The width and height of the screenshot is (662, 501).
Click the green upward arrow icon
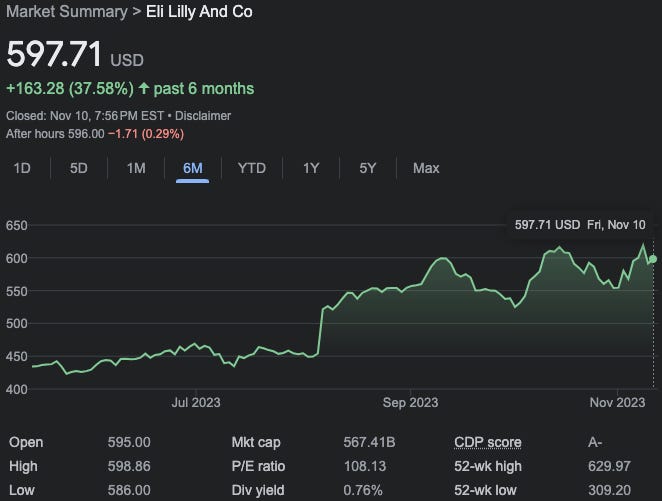(x=144, y=88)
